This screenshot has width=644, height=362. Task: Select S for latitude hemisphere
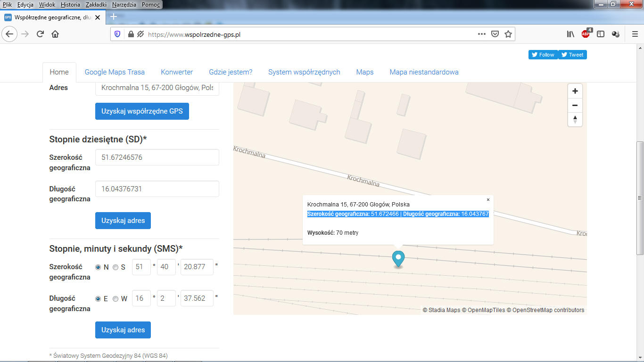(x=116, y=267)
